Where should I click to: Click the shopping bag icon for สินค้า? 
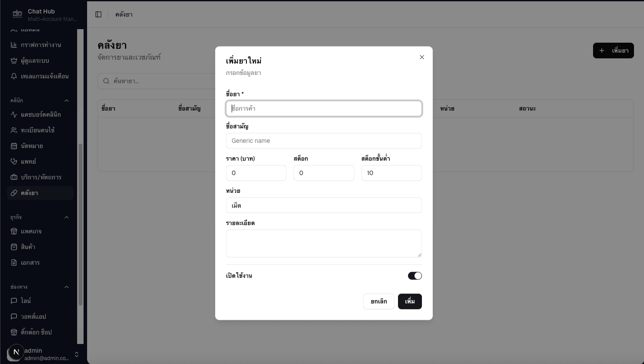coord(14,247)
